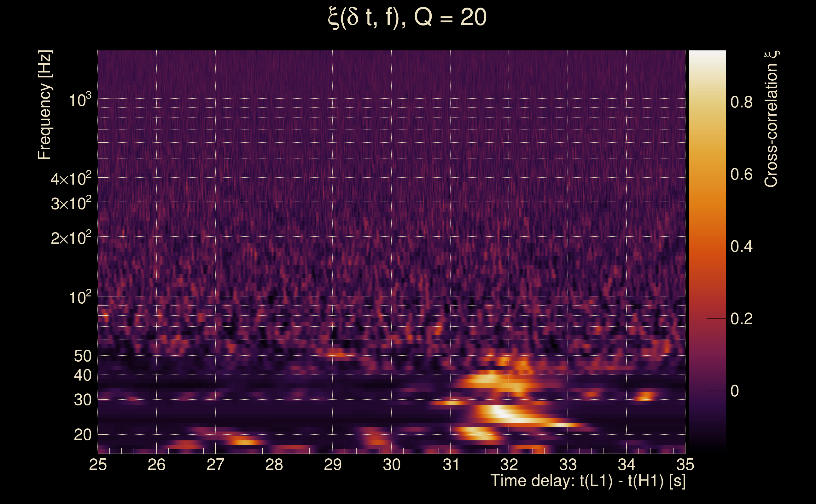Click the Cross-correlation ξ colorbar label

[x=772, y=119]
